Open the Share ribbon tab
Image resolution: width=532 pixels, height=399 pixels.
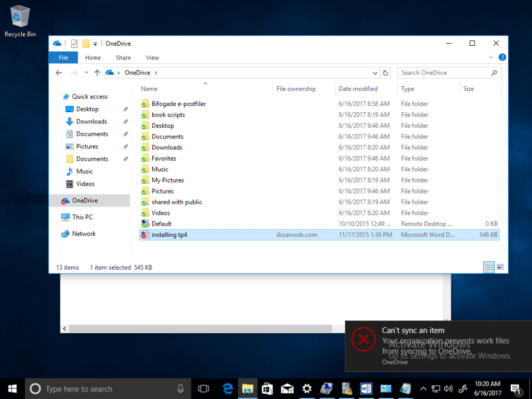click(x=123, y=57)
